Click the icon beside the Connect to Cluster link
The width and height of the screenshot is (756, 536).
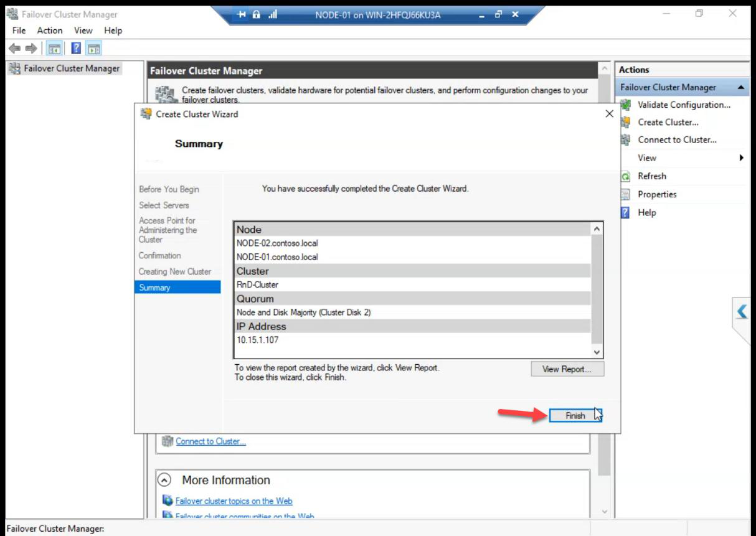(167, 441)
